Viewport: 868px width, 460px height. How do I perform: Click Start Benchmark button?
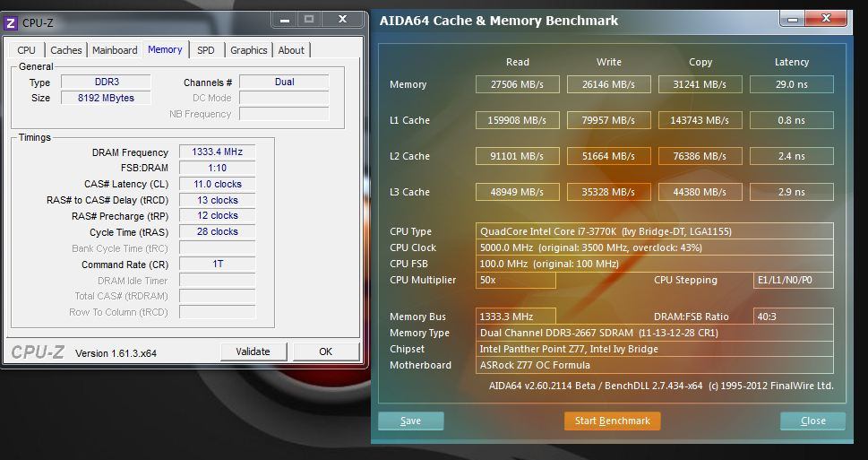[612, 421]
